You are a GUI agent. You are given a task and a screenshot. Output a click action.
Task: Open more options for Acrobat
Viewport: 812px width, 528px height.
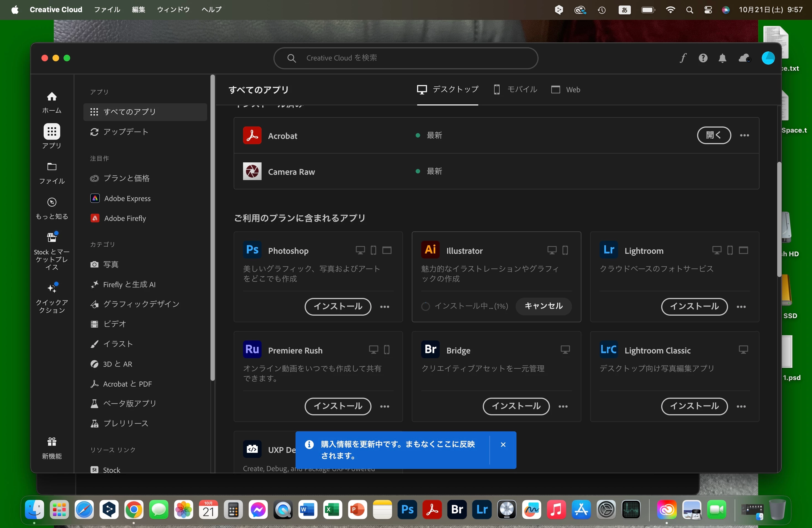pyautogui.click(x=744, y=135)
